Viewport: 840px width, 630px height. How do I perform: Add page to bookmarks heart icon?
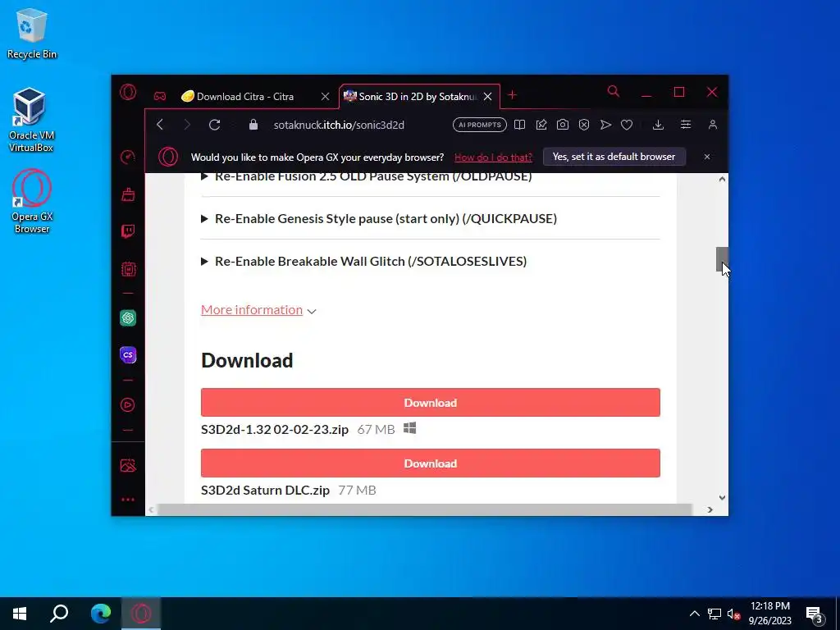(x=627, y=125)
